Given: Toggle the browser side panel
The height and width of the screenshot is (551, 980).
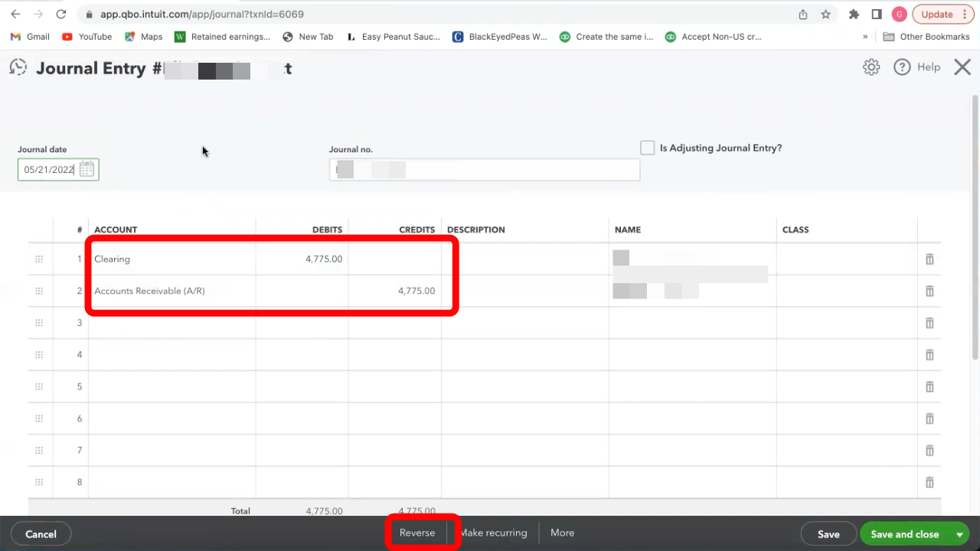Looking at the screenshot, I should click(877, 14).
